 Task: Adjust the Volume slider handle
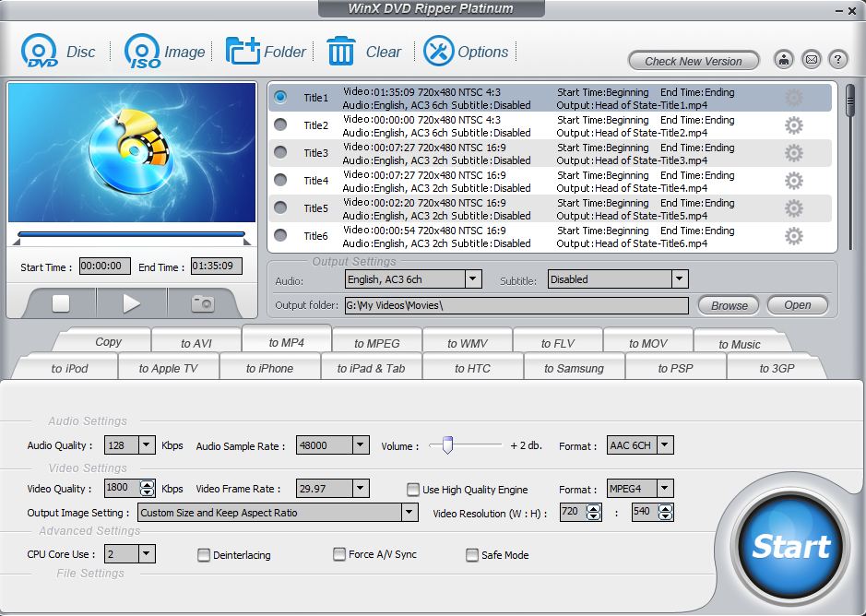(x=447, y=444)
